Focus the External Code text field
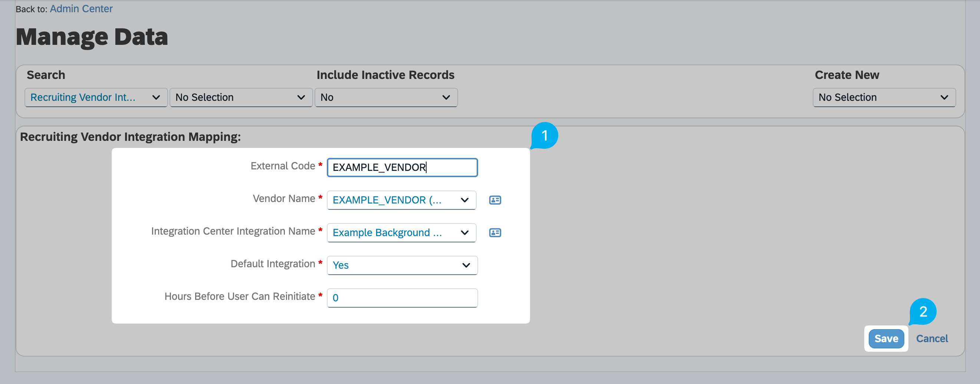The image size is (980, 384). [x=402, y=168]
